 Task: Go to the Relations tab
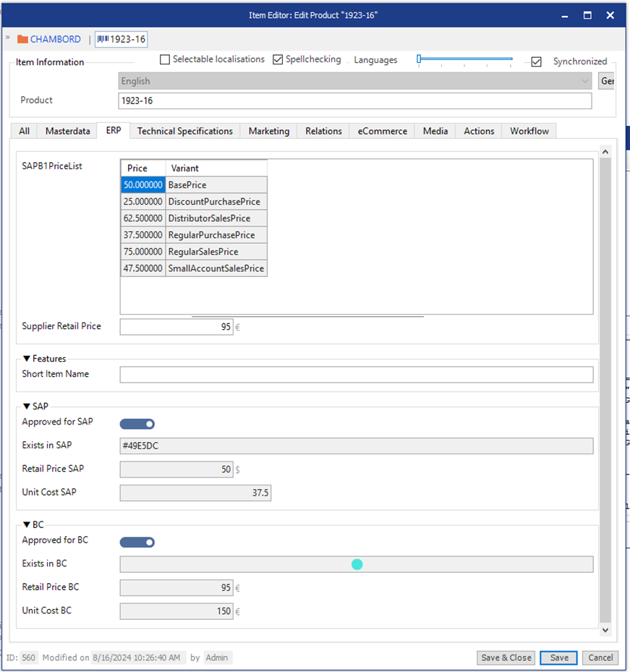[323, 131]
